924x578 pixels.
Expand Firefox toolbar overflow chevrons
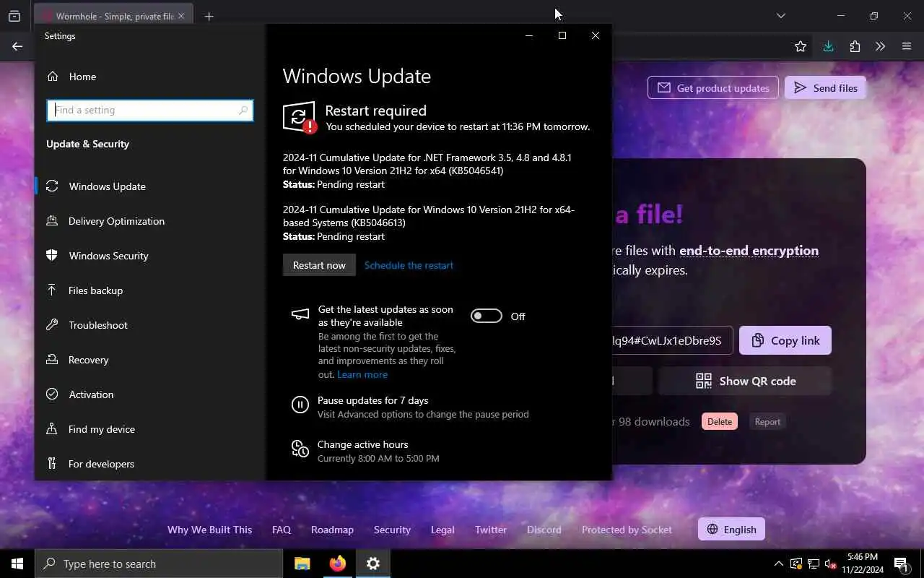880,46
